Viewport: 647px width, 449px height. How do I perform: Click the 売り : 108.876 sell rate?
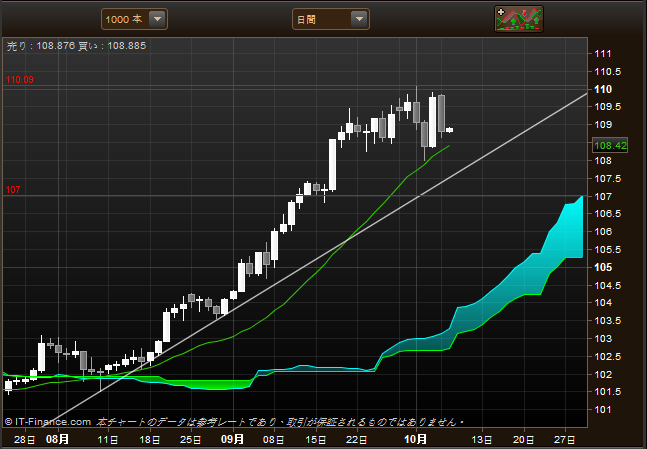pyautogui.click(x=41, y=46)
